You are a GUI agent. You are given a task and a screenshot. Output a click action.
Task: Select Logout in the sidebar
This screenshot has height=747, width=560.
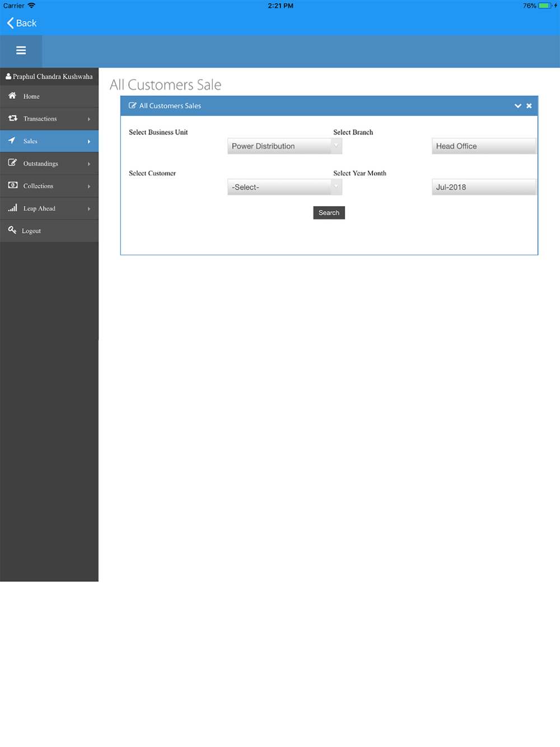coord(49,231)
